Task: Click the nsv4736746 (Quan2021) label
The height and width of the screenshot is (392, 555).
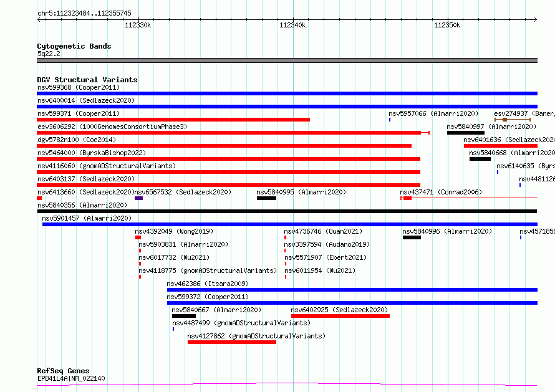Action: (x=323, y=231)
